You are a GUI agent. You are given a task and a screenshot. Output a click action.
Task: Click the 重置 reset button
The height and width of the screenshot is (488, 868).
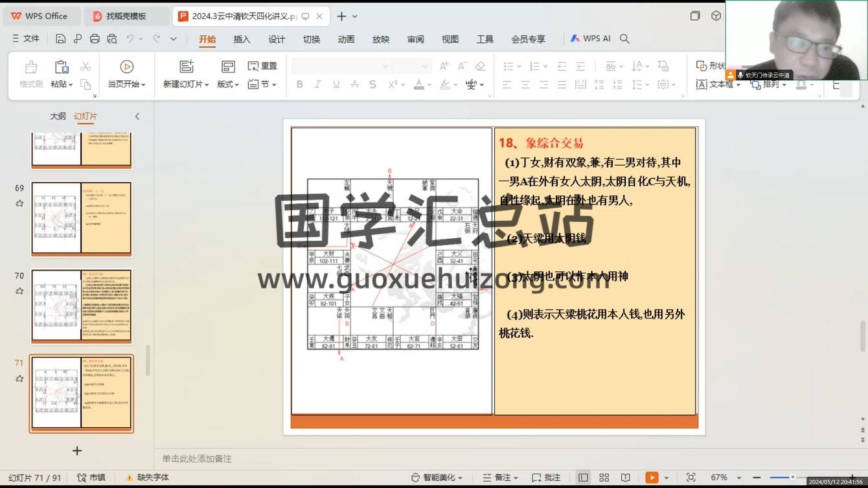[263, 66]
